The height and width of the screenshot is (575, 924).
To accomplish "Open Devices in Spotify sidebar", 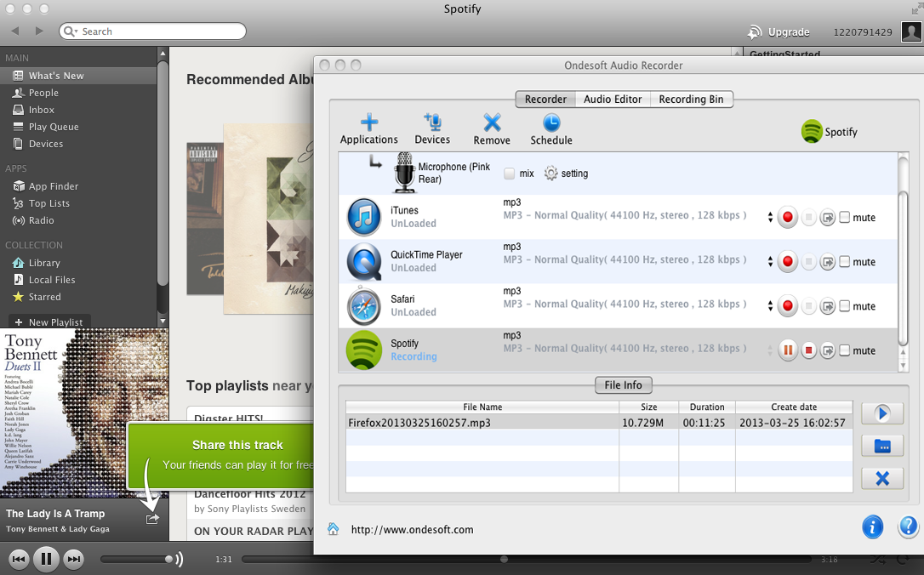I will (78, 144).
